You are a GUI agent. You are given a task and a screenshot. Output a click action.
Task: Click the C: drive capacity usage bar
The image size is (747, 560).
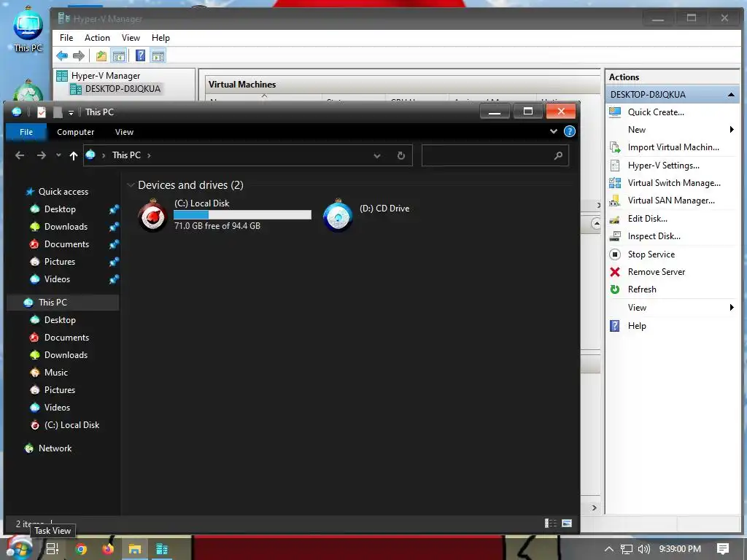pos(242,215)
